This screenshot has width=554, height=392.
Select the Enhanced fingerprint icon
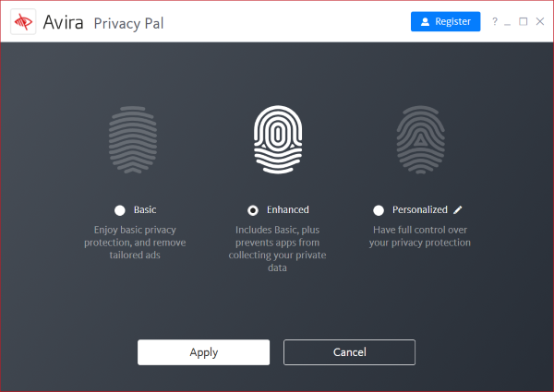[x=278, y=139]
